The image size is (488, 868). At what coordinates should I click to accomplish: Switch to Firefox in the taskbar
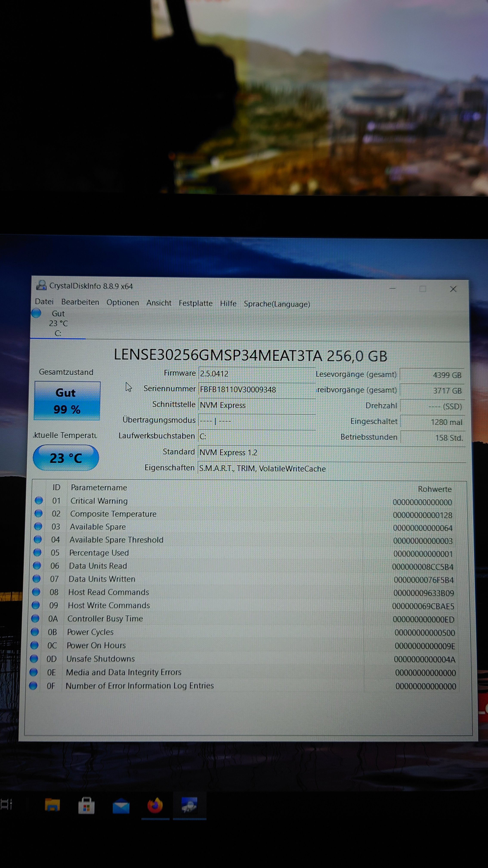(155, 806)
